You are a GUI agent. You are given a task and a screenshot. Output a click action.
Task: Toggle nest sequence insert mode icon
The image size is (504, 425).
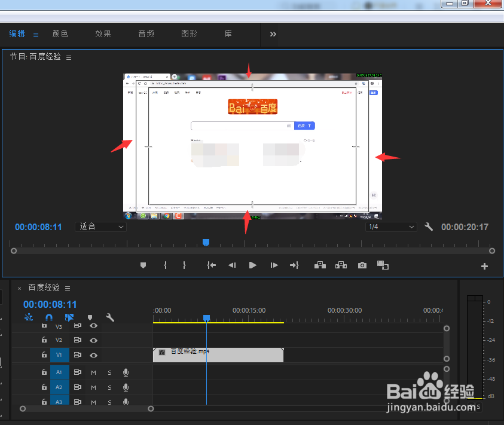[29, 317]
